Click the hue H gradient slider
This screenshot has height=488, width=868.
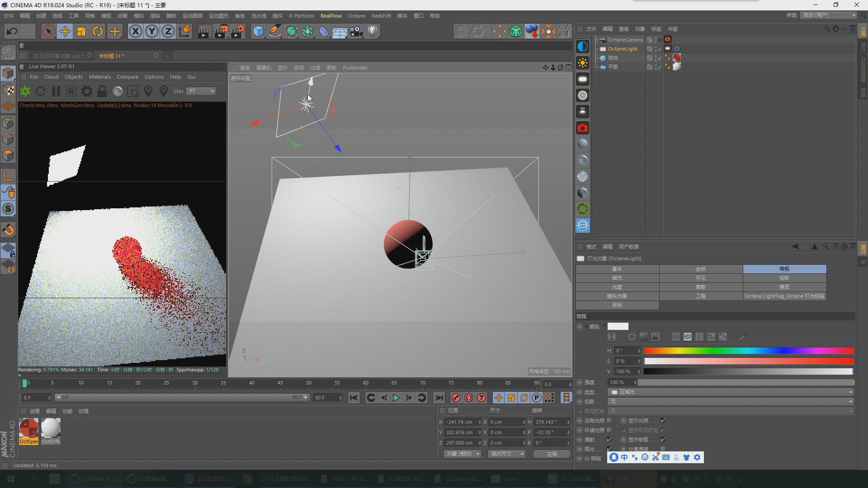click(749, 351)
